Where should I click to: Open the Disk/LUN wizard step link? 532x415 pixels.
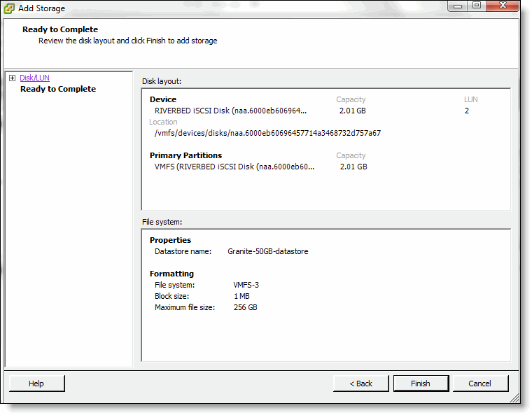coord(34,78)
